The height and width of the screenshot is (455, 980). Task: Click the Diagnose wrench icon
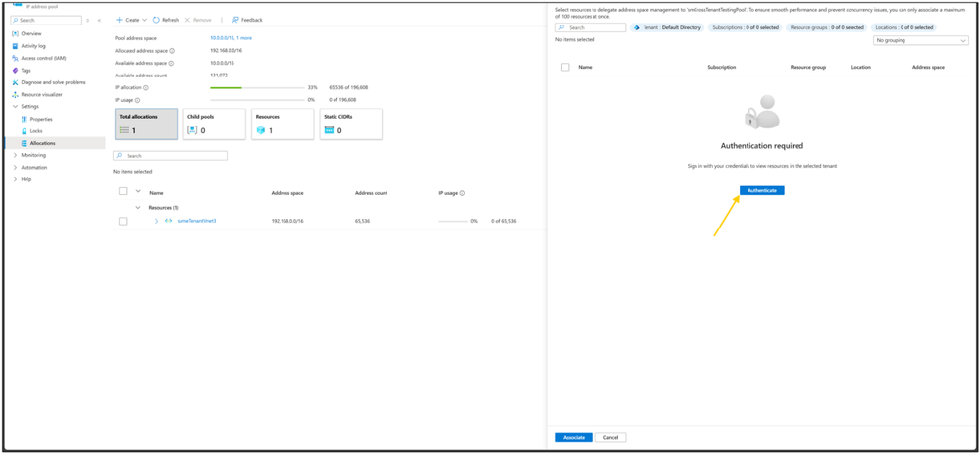pyautogui.click(x=15, y=82)
